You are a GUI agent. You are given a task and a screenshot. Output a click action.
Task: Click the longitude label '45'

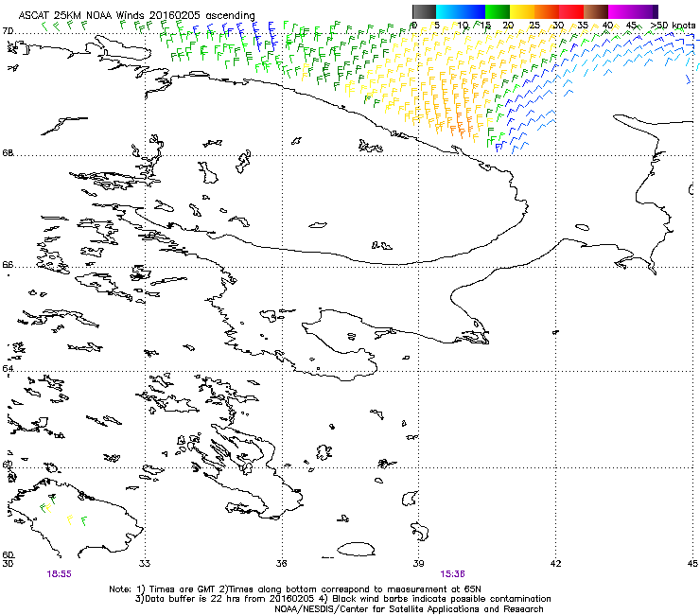tap(692, 564)
